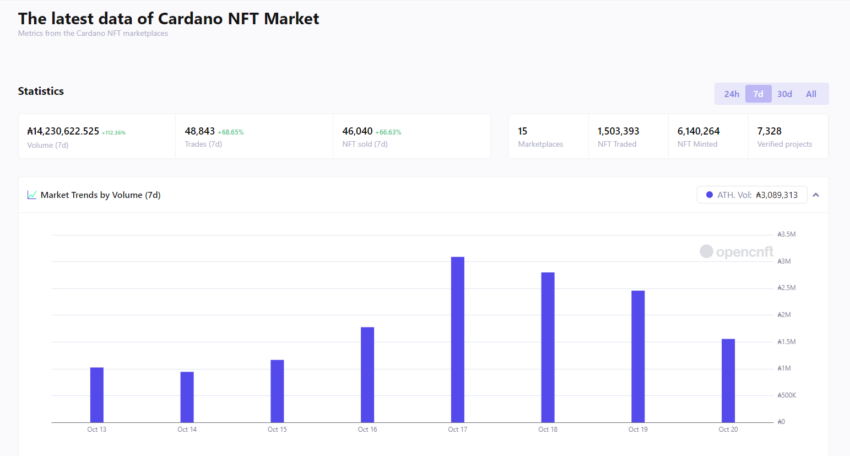Image resolution: width=850 pixels, height=456 pixels.
Task: Click the ATH Vol ₳3,089,313 legend box
Action: pyautogui.click(x=752, y=195)
